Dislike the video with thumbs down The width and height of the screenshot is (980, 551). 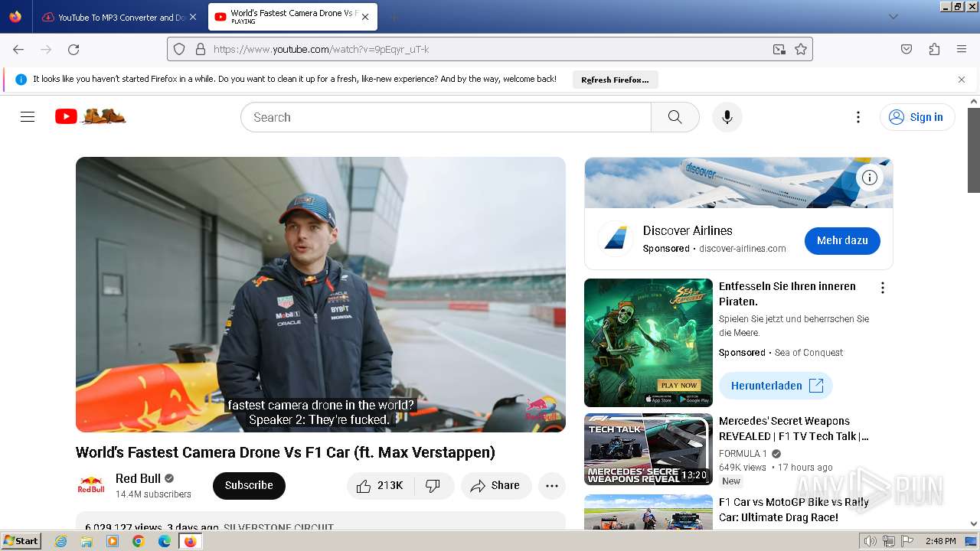433,486
